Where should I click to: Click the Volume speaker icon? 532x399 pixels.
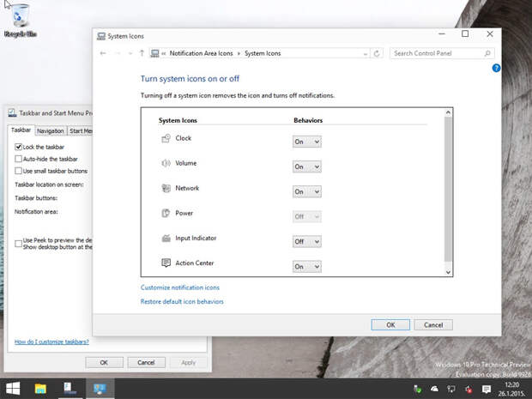point(166,163)
